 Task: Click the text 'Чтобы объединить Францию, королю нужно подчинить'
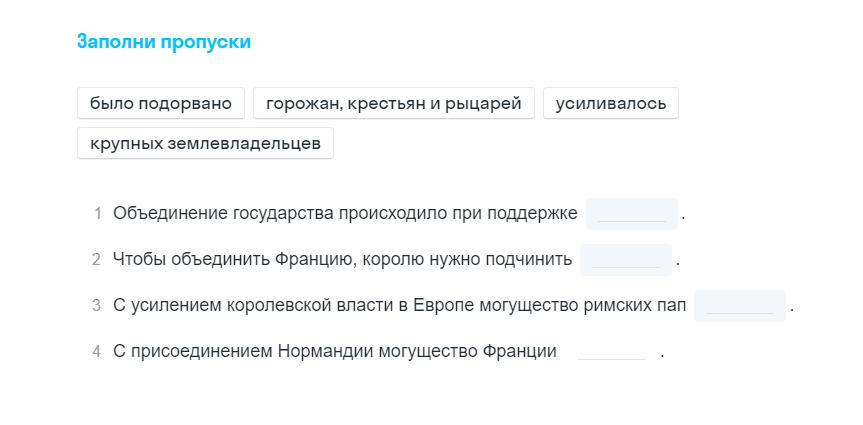coord(342,260)
